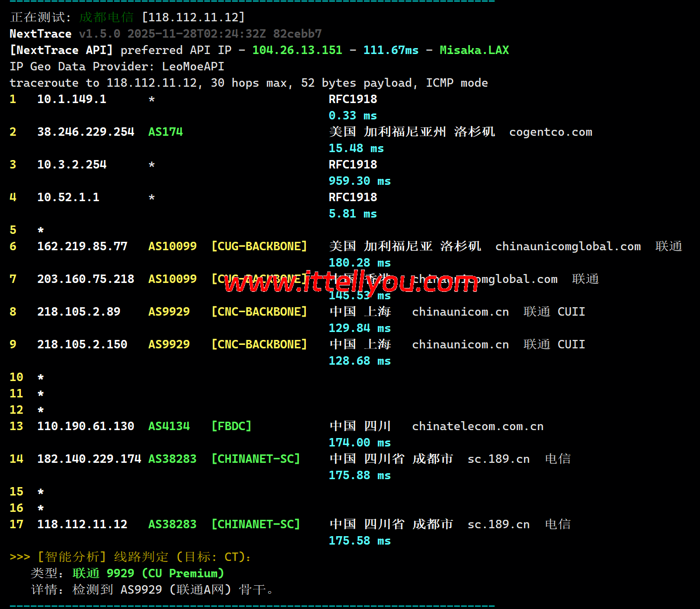
Task: Click the preferred API IP 104.26.13.151
Action: tap(297, 50)
